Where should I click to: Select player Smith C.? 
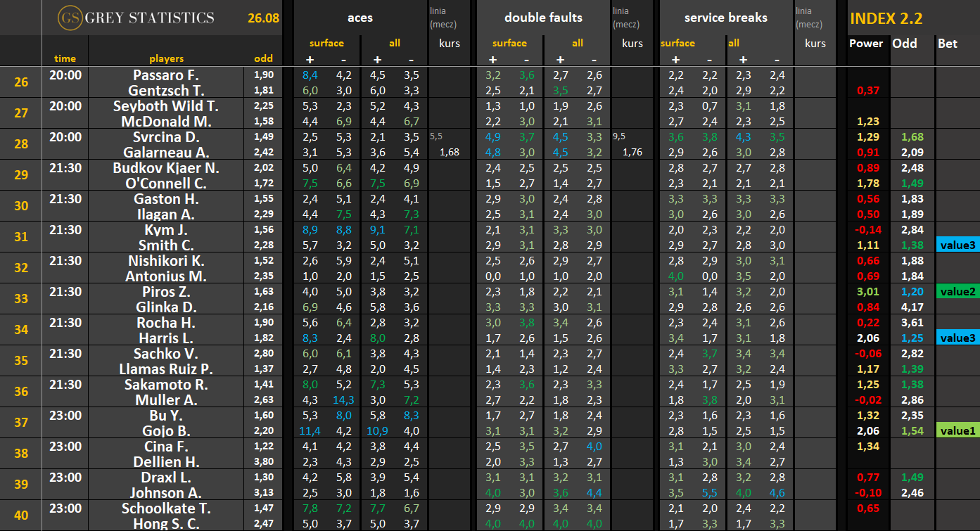tap(166, 245)
